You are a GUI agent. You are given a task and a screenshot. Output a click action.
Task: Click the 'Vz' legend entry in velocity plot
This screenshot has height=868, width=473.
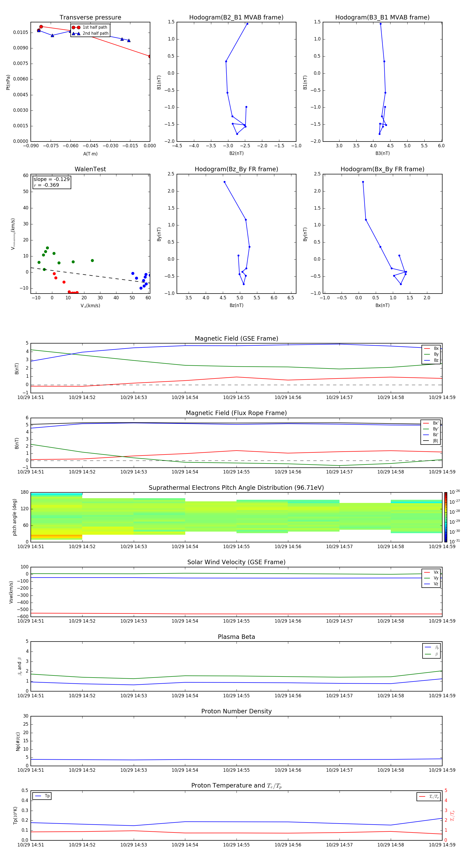point(431,584)
